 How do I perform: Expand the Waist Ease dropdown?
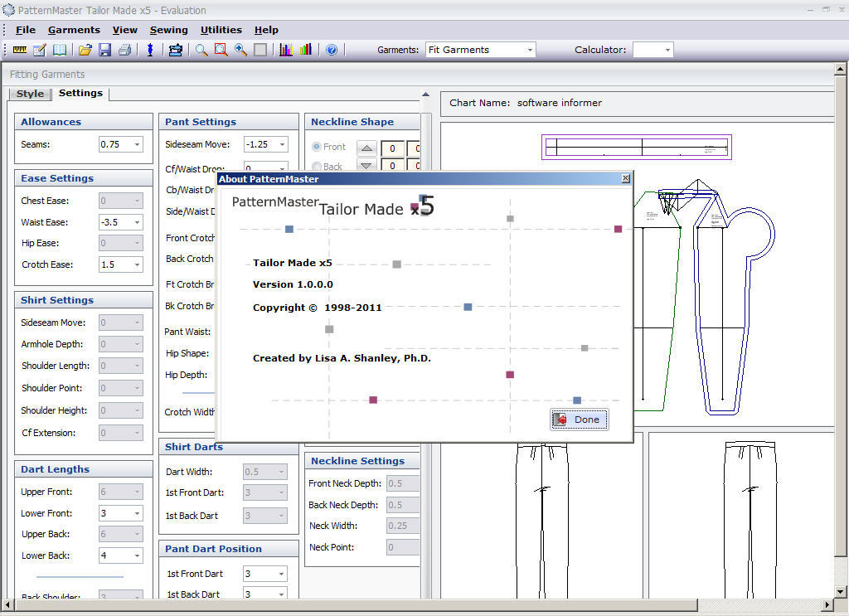tap(137, 222)
